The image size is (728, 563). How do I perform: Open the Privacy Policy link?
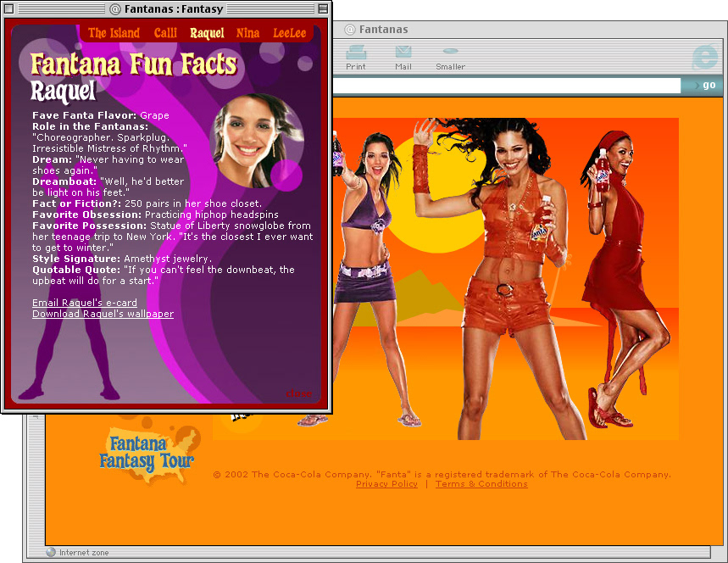386,483
